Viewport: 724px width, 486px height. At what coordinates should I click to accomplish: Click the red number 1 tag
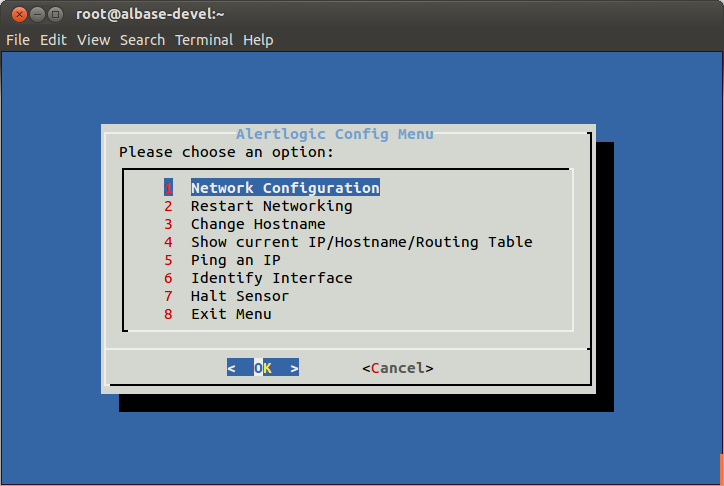click(x=168, y=188)
